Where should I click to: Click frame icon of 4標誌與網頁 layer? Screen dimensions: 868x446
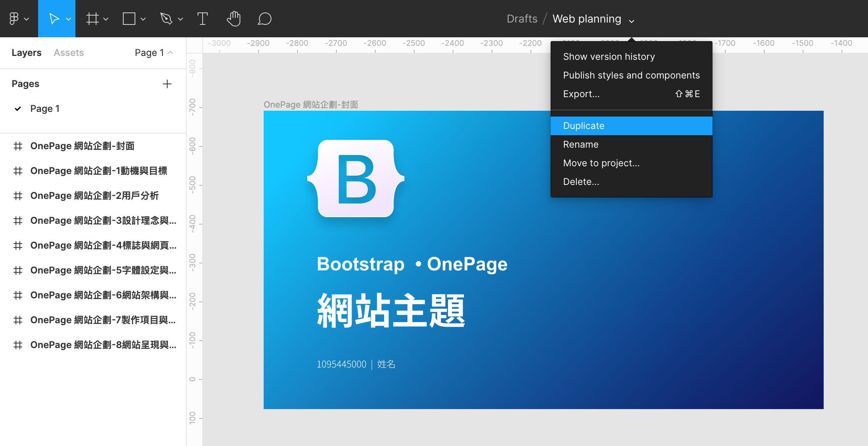point(18,246)
